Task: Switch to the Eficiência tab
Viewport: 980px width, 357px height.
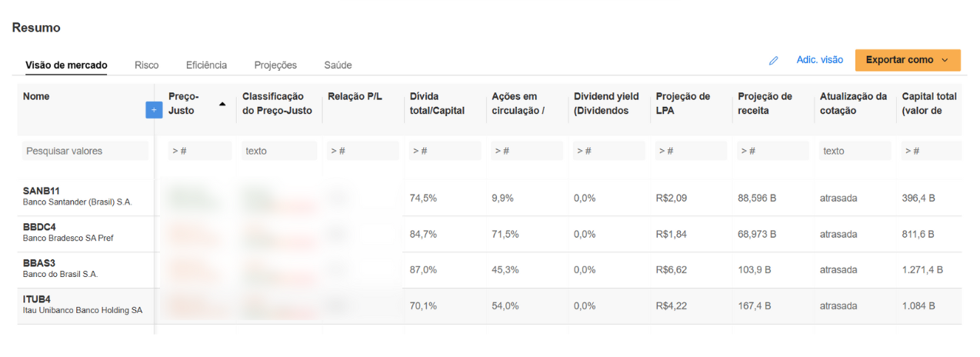Action: (x=206, y=65)
